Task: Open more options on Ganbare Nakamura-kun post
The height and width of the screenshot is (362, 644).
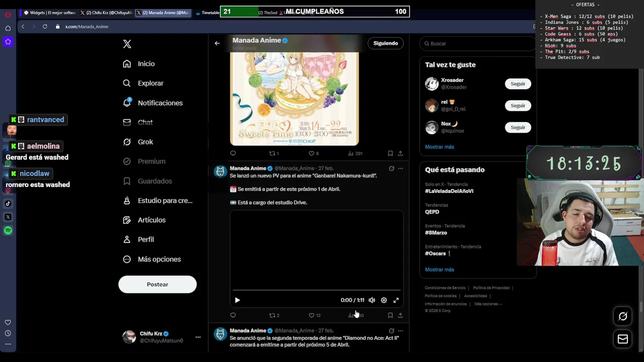Action: (400, 168)
